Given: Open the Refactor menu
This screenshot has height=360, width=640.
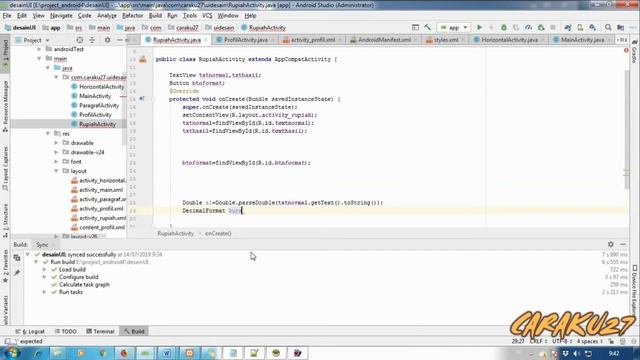Looking at the screenshot, I should click(x=133, y=16).
